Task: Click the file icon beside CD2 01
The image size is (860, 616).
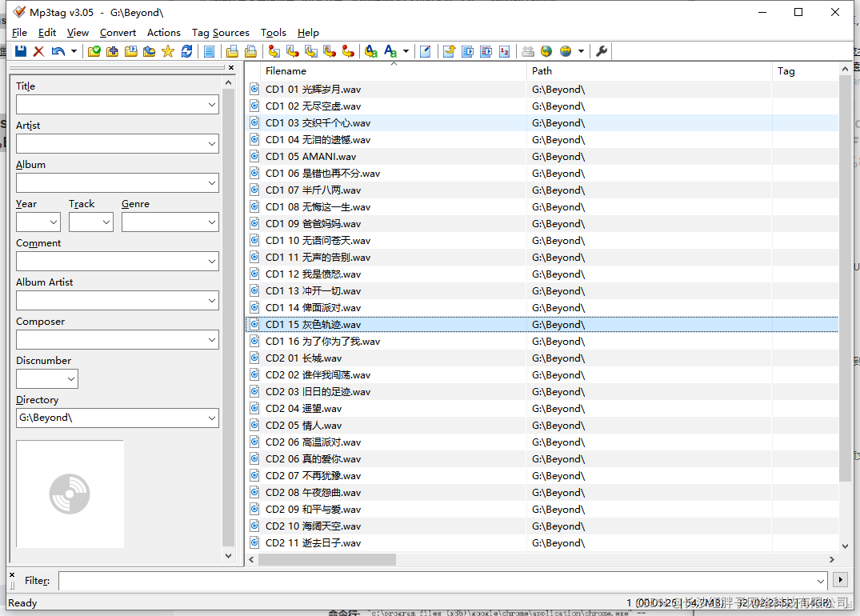Action: [x=254, y=358]
